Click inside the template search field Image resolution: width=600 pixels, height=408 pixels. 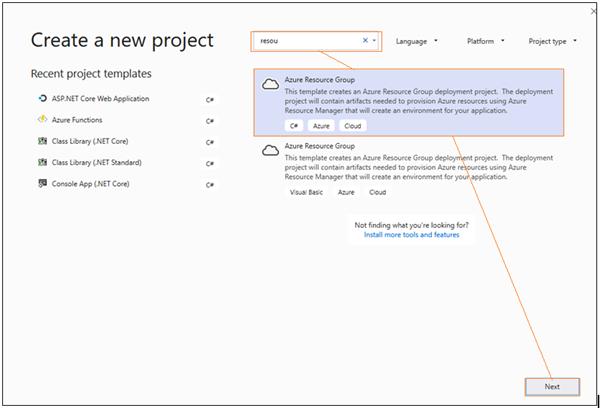305,41
